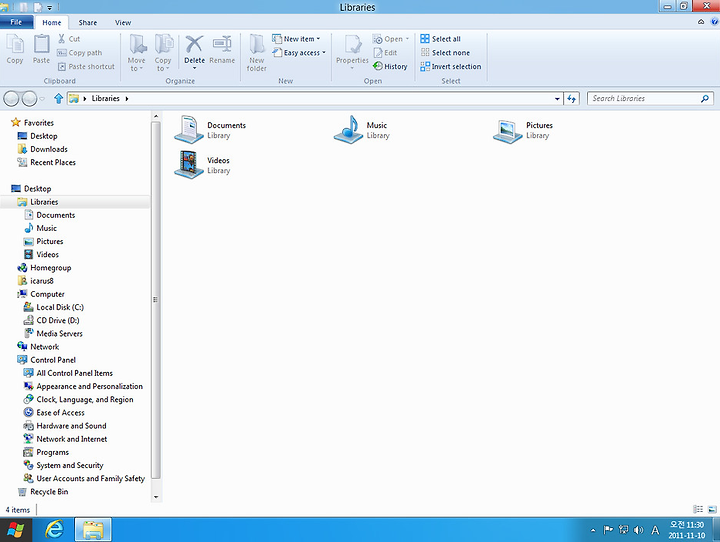The image size is (720, 542).
Task: Click the Paste shortcut icon
Action: click(62, 67)
